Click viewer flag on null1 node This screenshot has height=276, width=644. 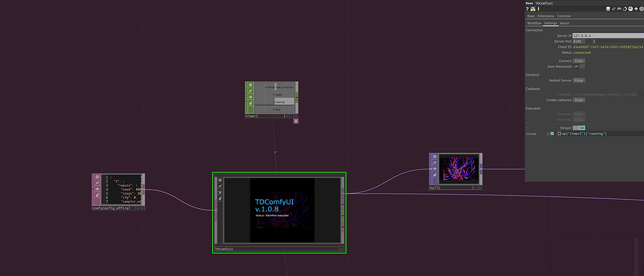pos(435,157)
